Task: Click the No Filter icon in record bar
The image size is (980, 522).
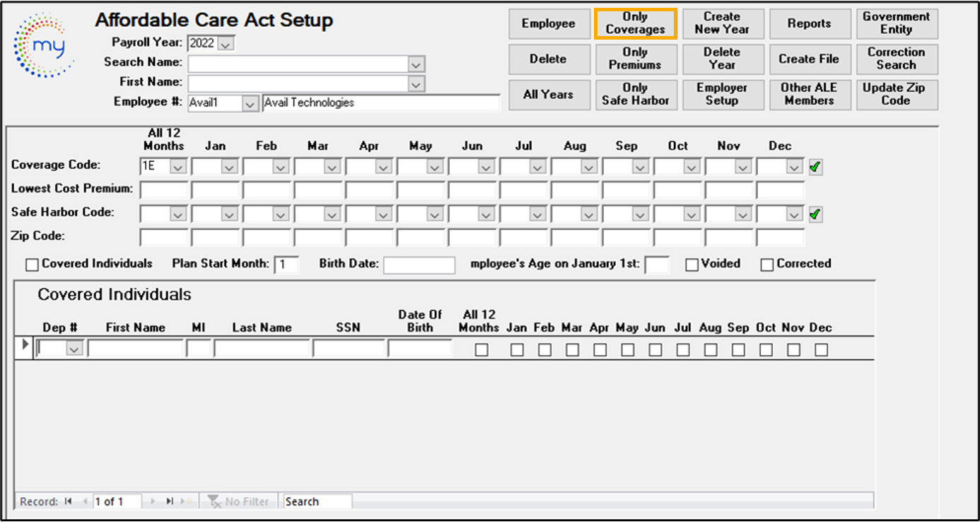Action: (215, 501)
